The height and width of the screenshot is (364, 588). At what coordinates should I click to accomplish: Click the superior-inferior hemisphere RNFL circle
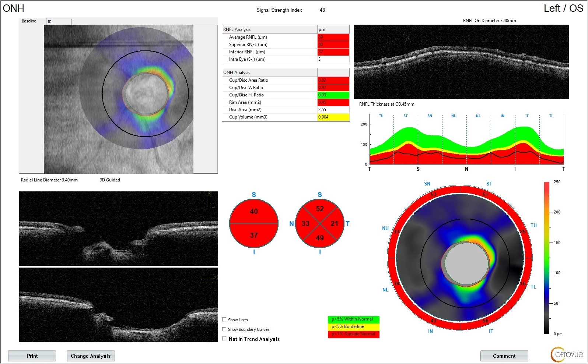[254, 223]
